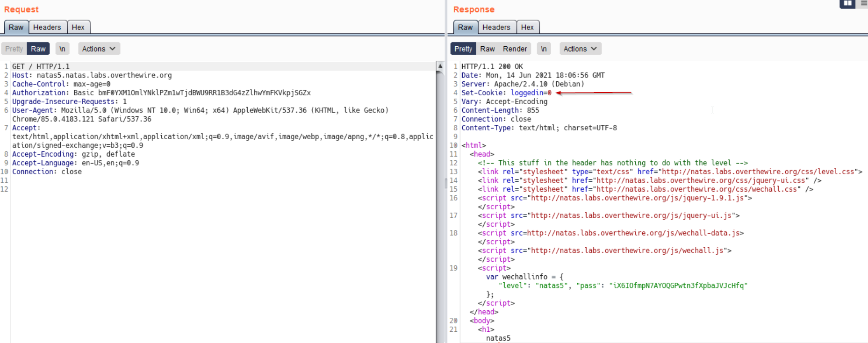This screenshot has height=343, width=868.
Task: Open the Response Hex tab
Action: pyautogui.click(x=527, y=27)
